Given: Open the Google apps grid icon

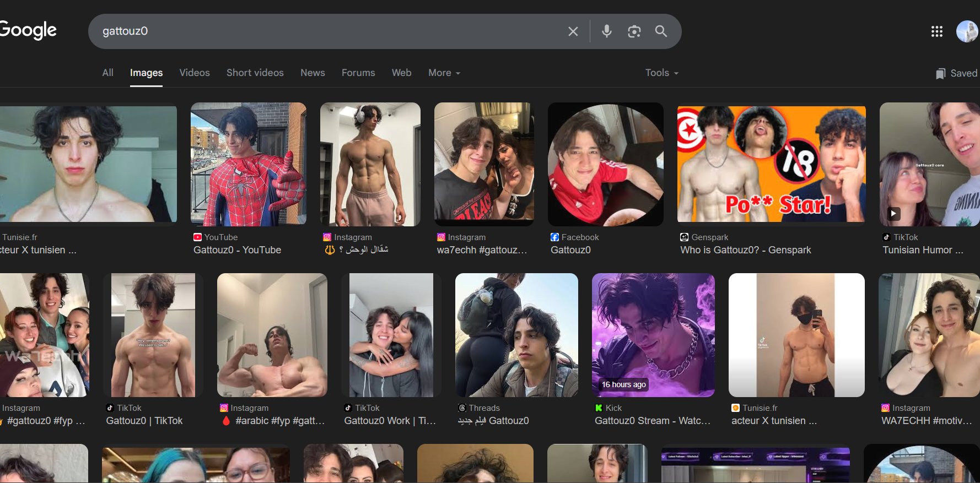Looking at the screenshot, I should 937,31.
